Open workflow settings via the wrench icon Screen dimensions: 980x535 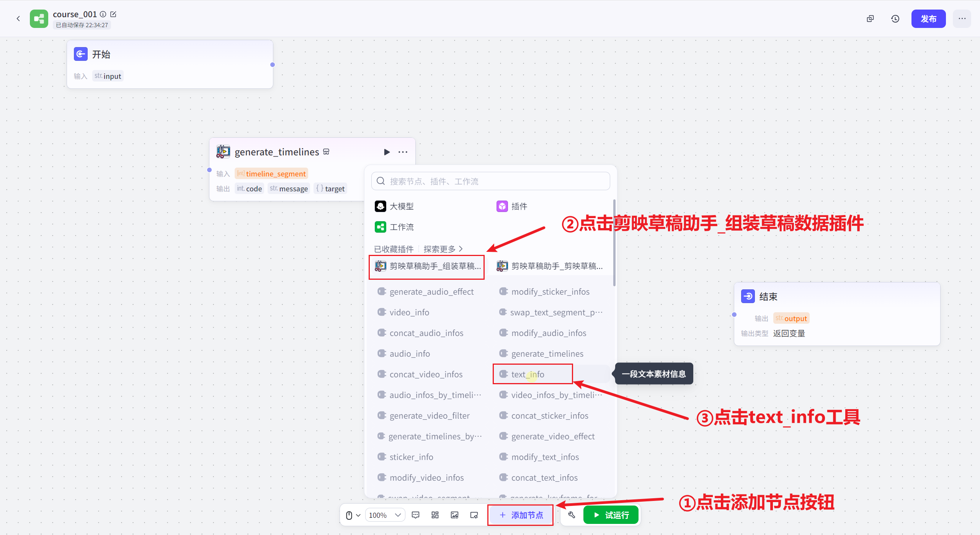point(572,515)
